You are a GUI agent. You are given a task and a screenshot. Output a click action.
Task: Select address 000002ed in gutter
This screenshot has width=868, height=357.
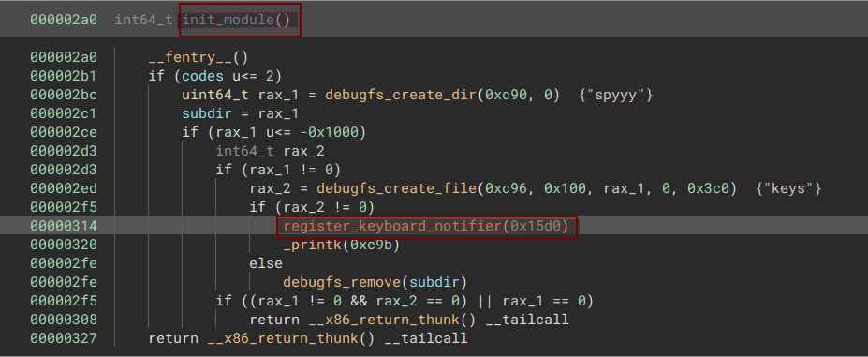point(64,189)
